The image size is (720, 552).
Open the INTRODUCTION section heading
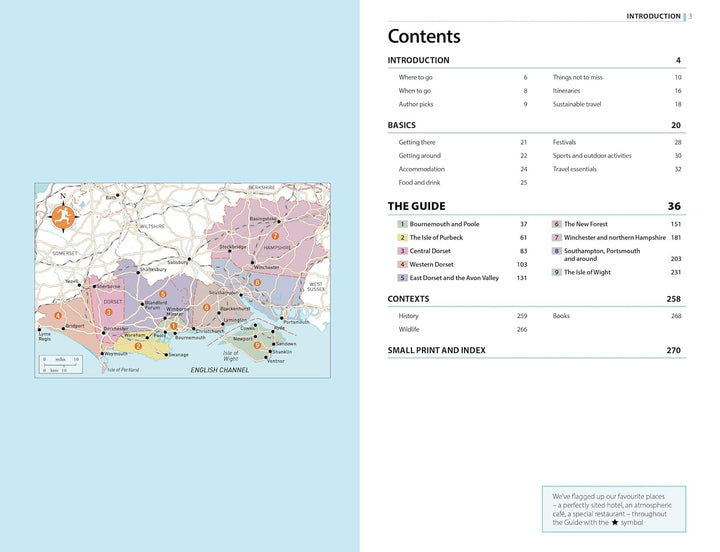418,60
